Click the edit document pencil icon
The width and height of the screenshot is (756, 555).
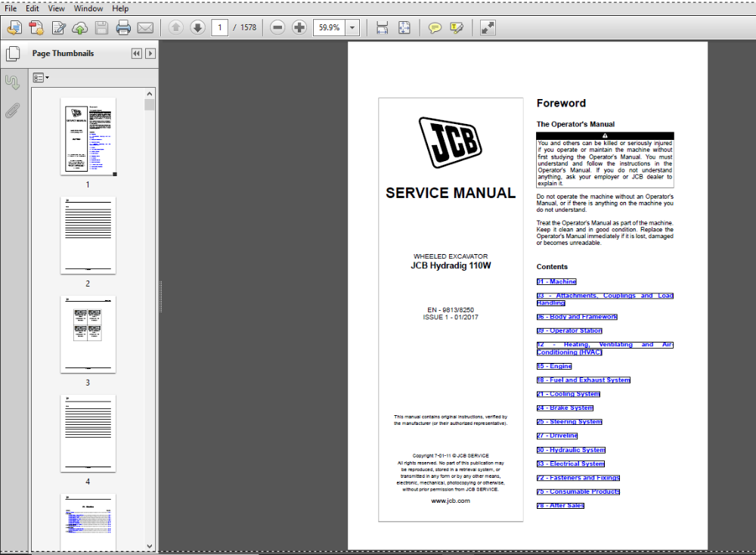pos(58,28)
